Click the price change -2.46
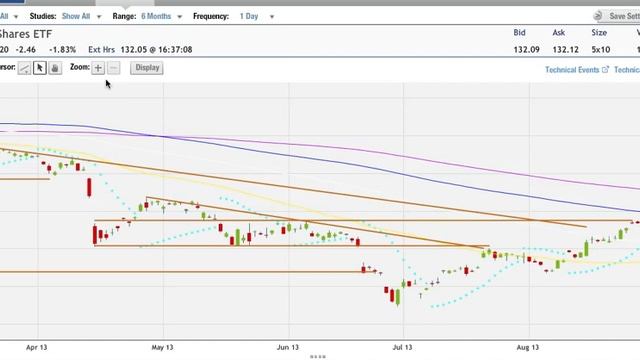640x360 pixels. (x=26, y=50)
